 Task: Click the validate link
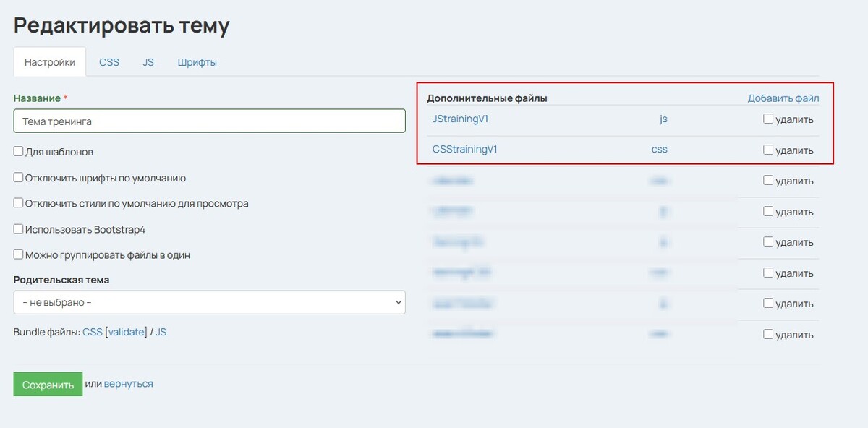point(128,332)
